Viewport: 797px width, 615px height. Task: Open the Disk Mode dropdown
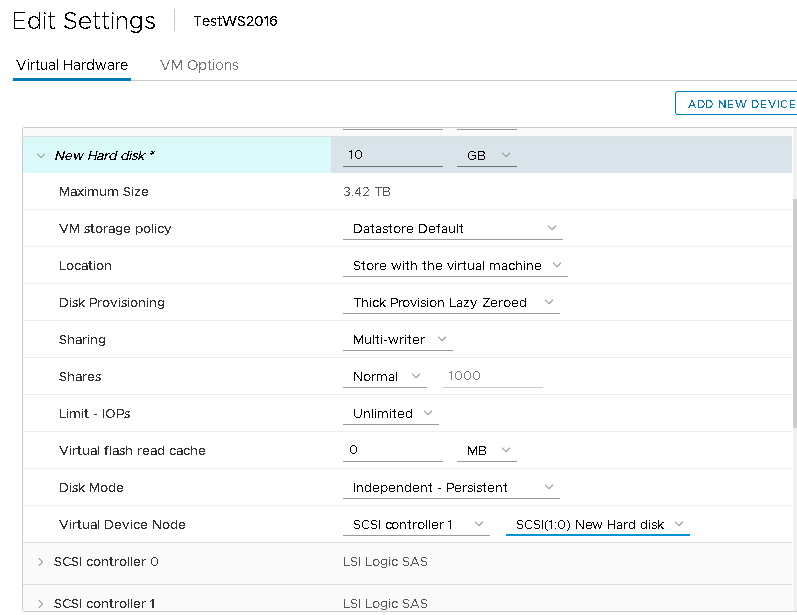pos(451,488)
